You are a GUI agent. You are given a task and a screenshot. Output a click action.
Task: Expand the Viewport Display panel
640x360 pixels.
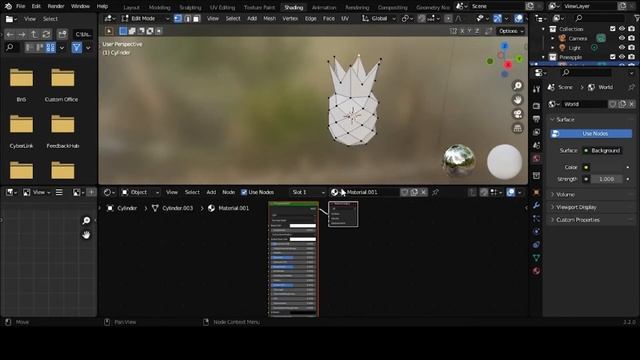click(x=576, y=207)
